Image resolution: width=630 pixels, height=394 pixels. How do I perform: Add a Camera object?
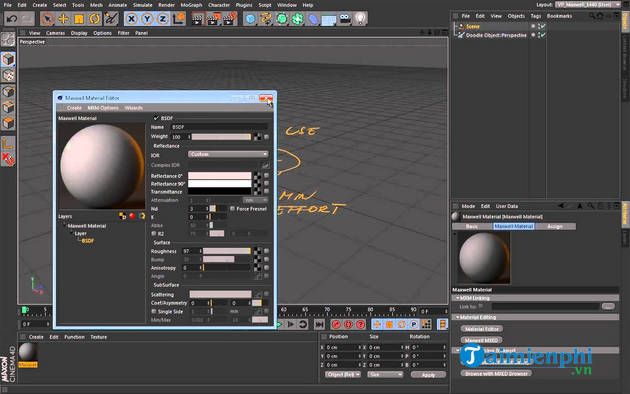[344, 19]
